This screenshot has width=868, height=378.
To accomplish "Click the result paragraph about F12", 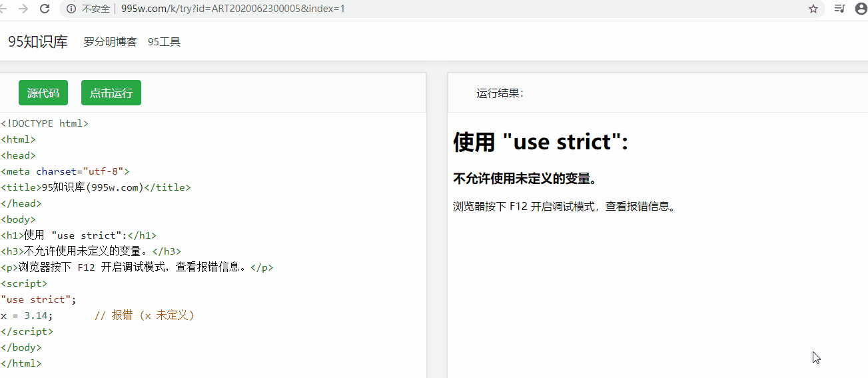I will tap(566, 207).
